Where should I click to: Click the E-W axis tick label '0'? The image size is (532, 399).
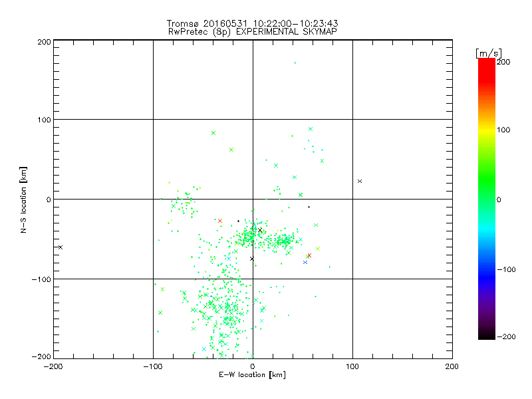pyautogui.click(x=253, y=366)
